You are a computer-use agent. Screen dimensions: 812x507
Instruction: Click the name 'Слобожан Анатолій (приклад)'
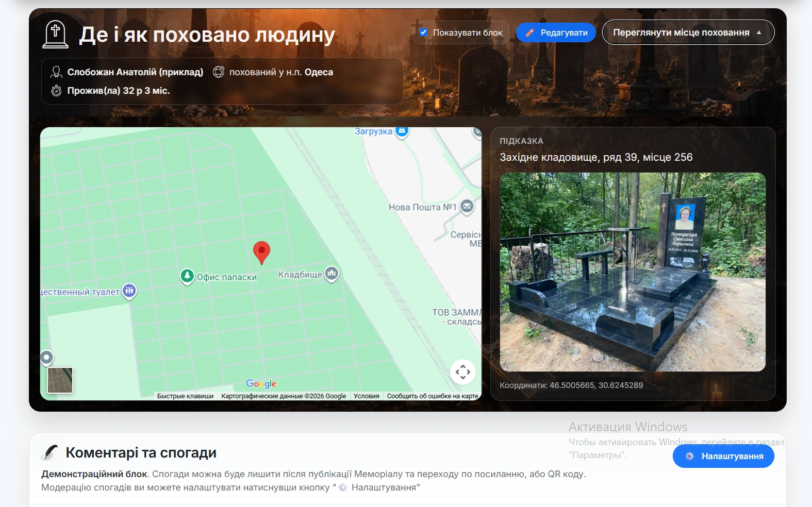click(x=135, y=72)
